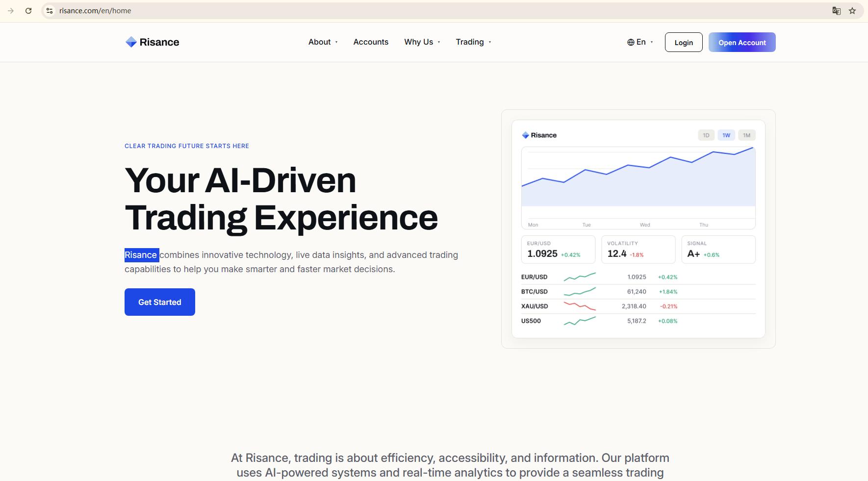868x481 pixels.
Task: Click the browser reload icon
Action: [x=28, y=11]
